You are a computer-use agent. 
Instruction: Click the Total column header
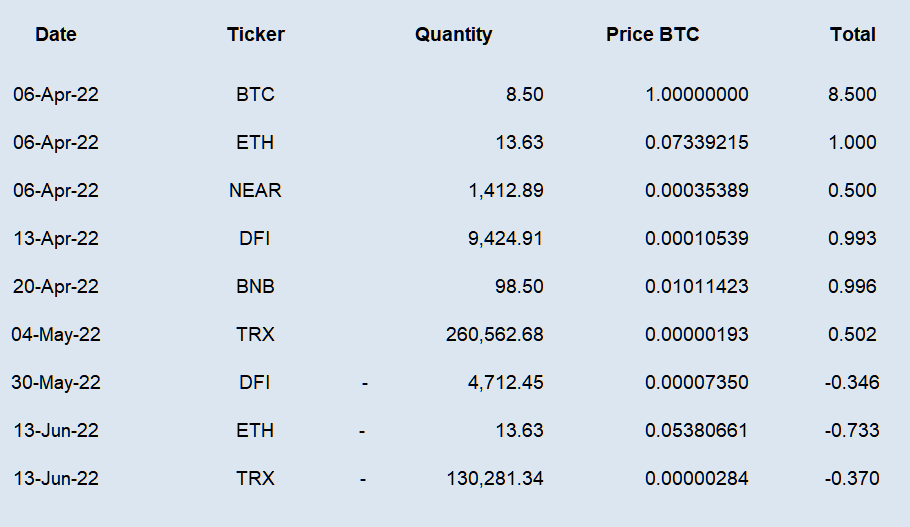[853, 34]
